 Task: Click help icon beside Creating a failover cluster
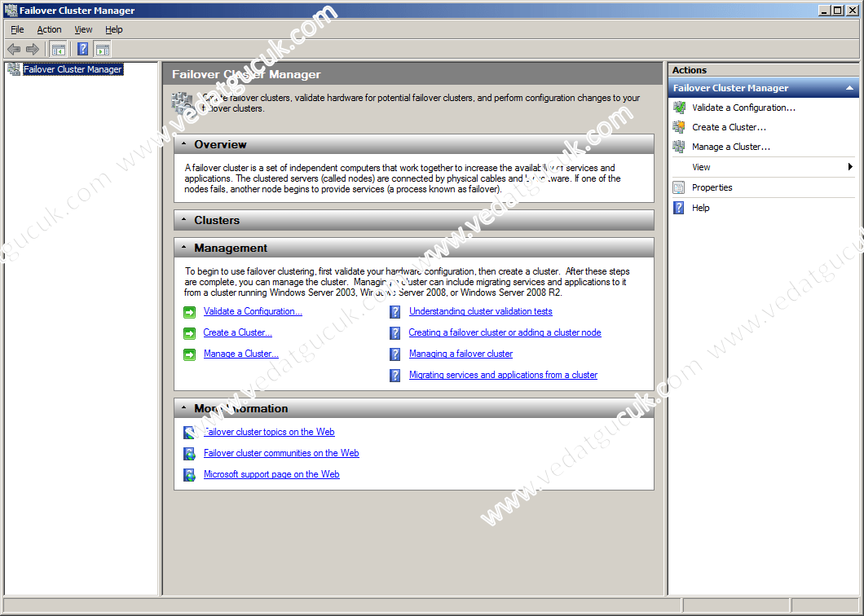(395, 332)
